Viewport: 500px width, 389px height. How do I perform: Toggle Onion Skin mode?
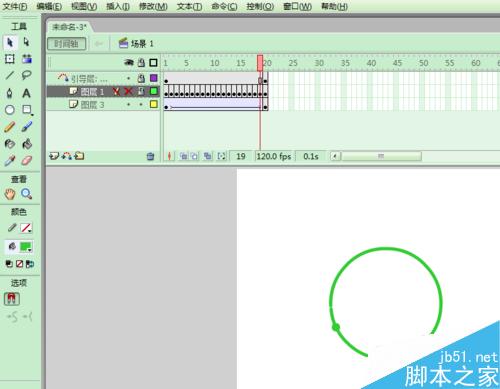pyautogui.click(x=183, y=156)
